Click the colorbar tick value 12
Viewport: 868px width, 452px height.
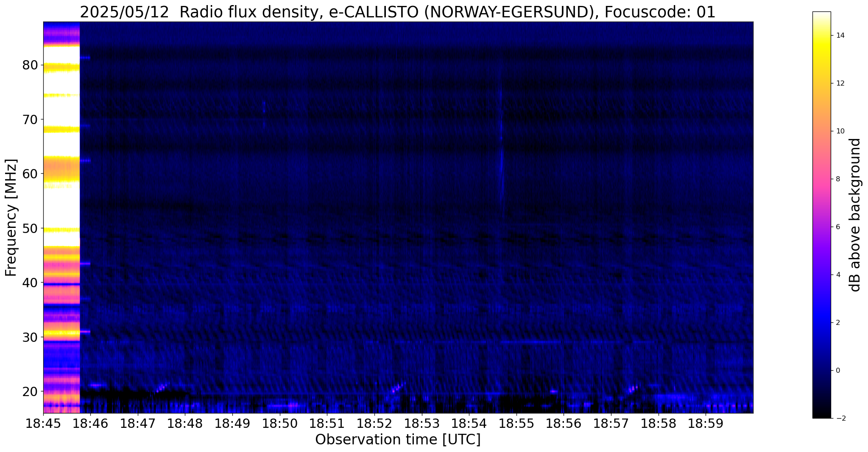tap(840, 83)
